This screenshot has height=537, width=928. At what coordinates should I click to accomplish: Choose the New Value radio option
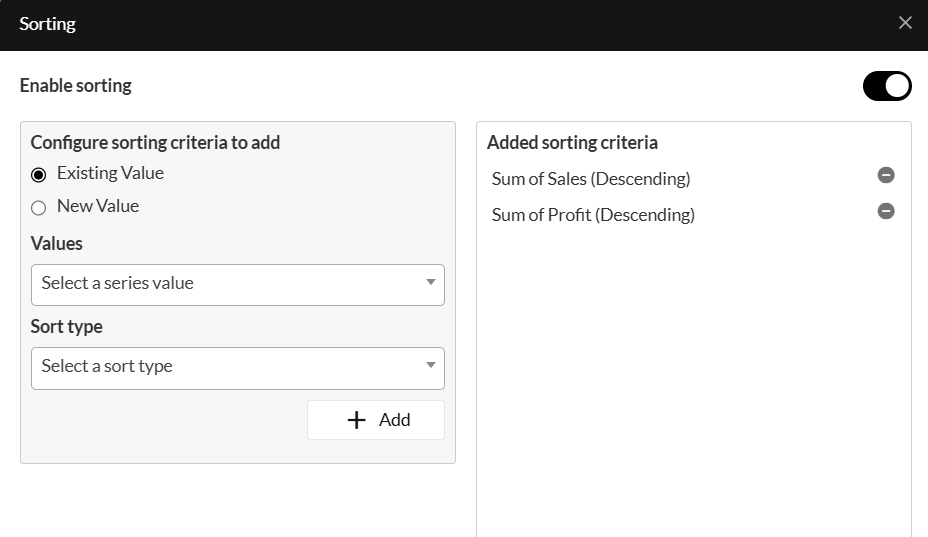39,208
